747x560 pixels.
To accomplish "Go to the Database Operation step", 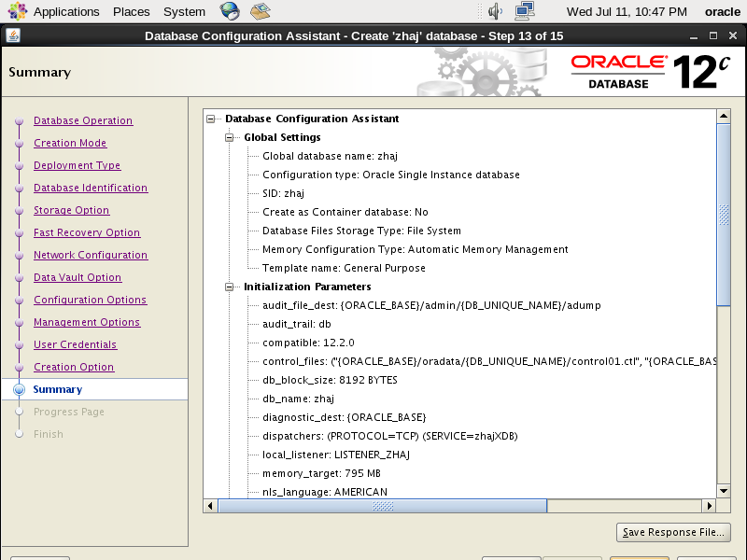I will [83, 120].
